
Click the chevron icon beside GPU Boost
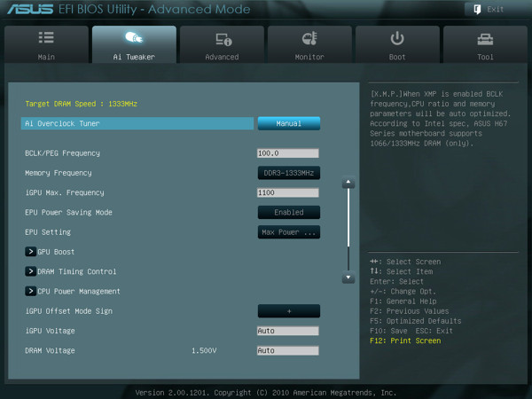click(x=30, y=252)
